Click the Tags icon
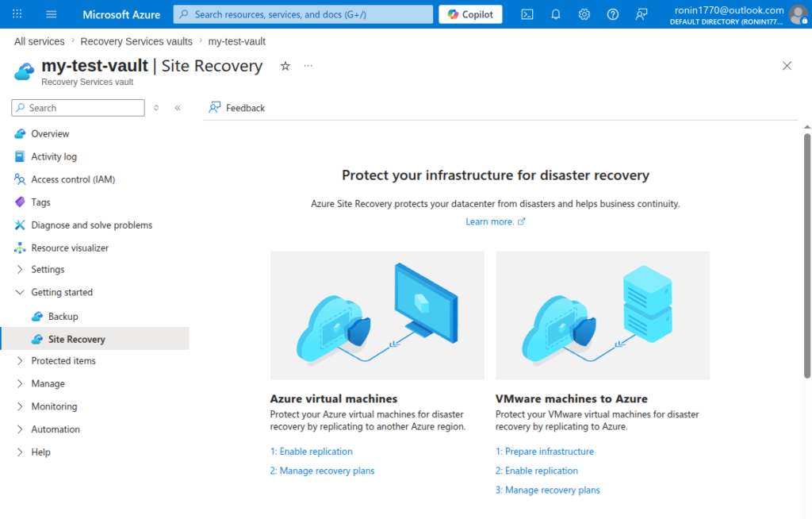The width and height of the screenshot is (812, 519). 20,202
